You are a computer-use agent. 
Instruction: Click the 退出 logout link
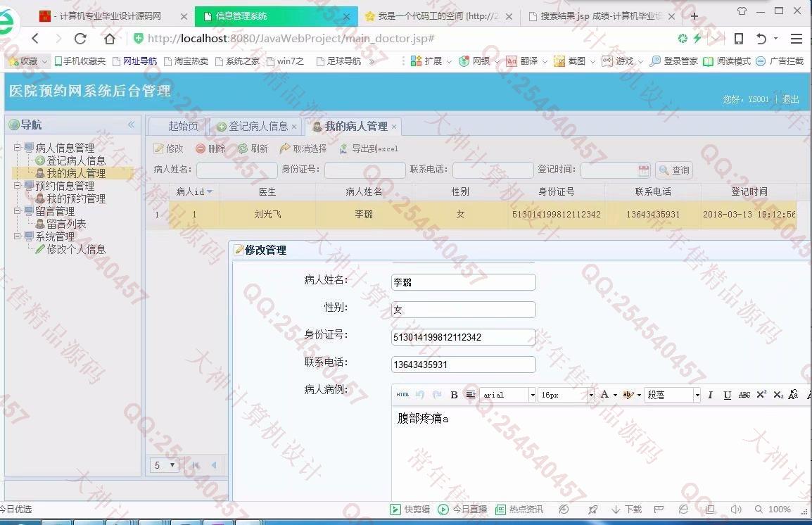pyautogui.click(x=791, y=99)
